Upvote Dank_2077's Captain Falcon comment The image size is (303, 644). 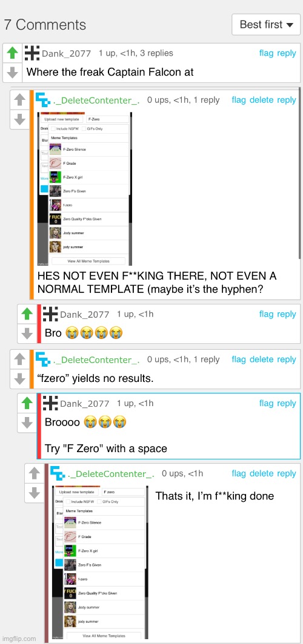pyautogui.click(x=13, y=53)
